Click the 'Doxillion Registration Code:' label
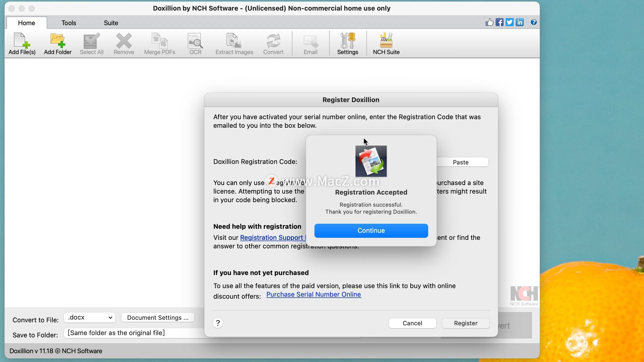The width and height of the screenshot is (644, 362). coord(255,162)
